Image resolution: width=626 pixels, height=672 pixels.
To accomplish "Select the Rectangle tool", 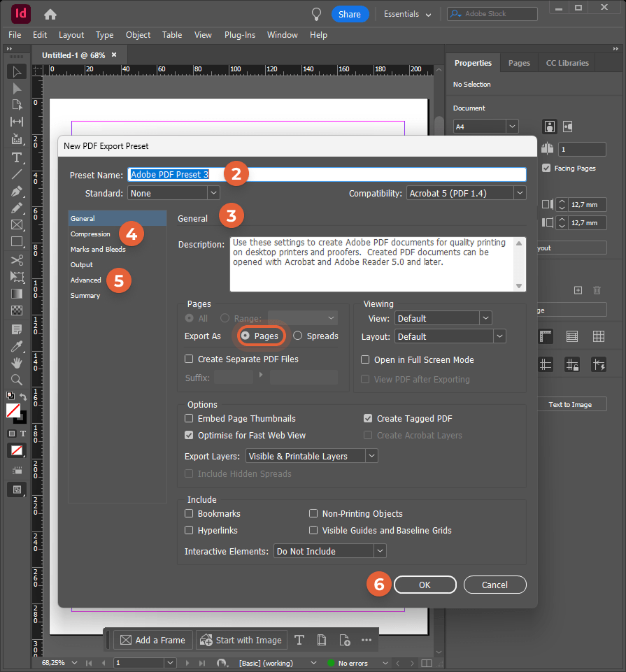I will (x=17, y=242).
